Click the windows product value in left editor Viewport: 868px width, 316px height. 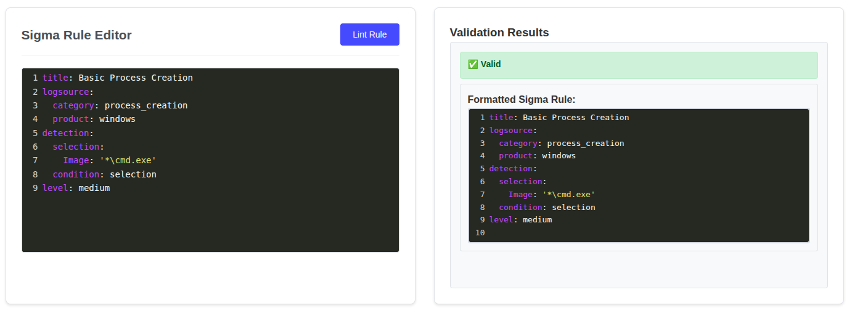click(117, 119)
